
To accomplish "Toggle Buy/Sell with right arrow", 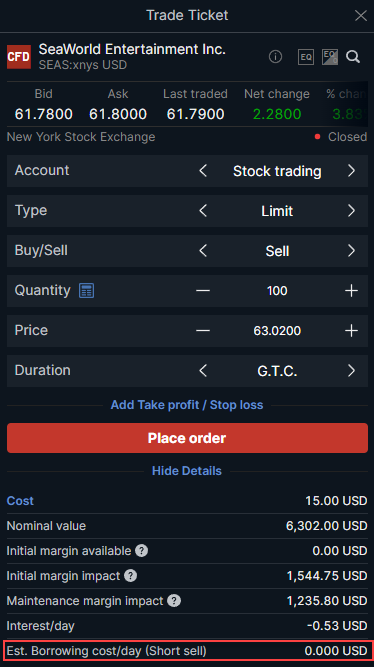I will click(x=351, y=251).
